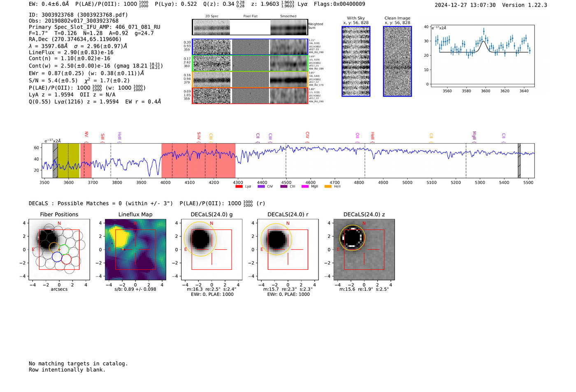Select the Lineflux Map image
This screenshot has width=576, height=392.
(x=135, y=250)
